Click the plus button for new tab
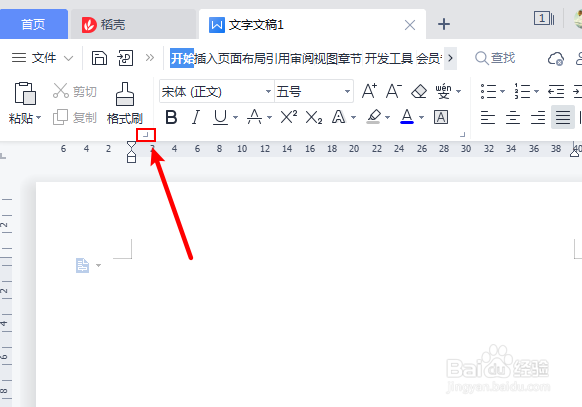The height and width of the screenshot is (407, 582). pyautogui.click(x=444, y=24)
